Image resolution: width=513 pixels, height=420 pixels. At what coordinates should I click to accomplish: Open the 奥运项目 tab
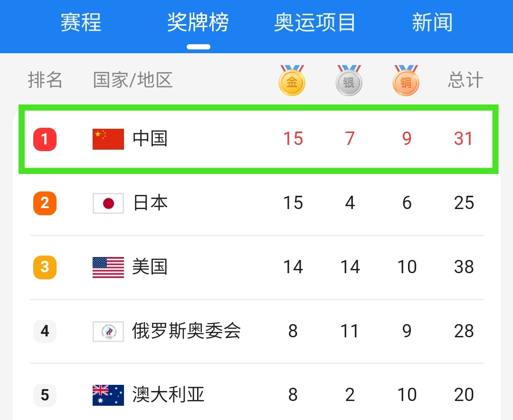pos(314,22)
